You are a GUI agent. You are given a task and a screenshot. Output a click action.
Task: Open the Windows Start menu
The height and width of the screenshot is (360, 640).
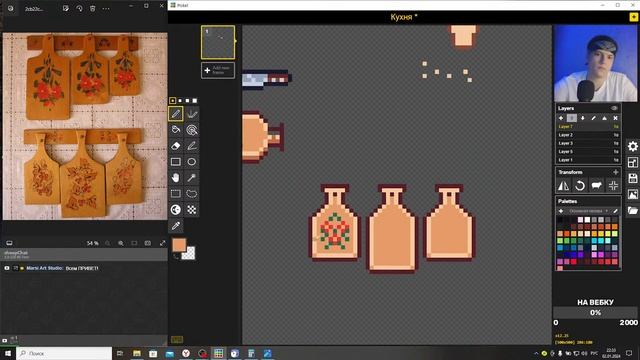point(7,353)
